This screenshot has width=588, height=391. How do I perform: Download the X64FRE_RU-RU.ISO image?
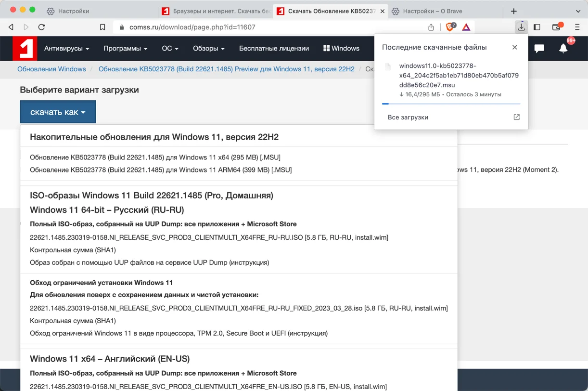click(209, 237)
